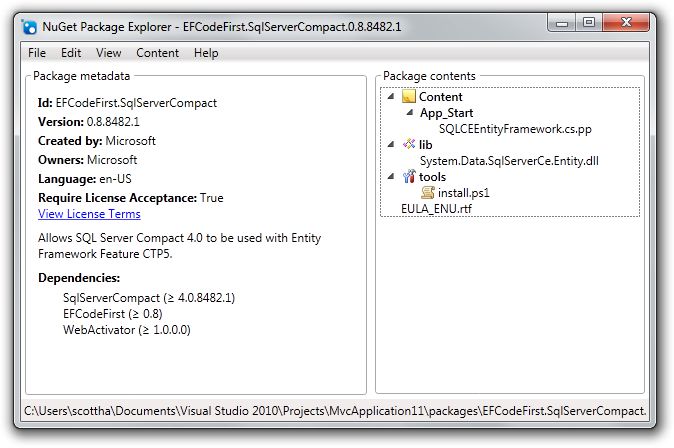Screen dimensions: 674x448
Task: Click the Created by Microsoft line
Action: (97, 141)
